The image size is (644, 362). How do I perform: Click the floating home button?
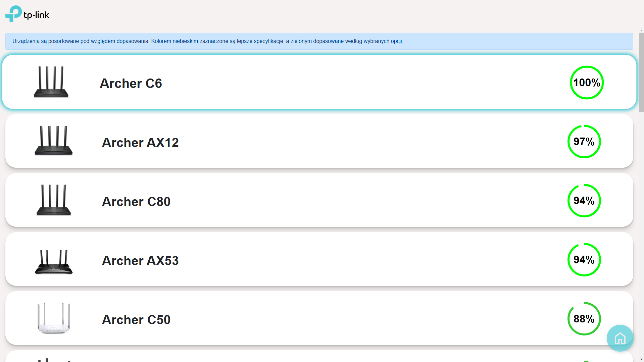(x=620, y=338)
